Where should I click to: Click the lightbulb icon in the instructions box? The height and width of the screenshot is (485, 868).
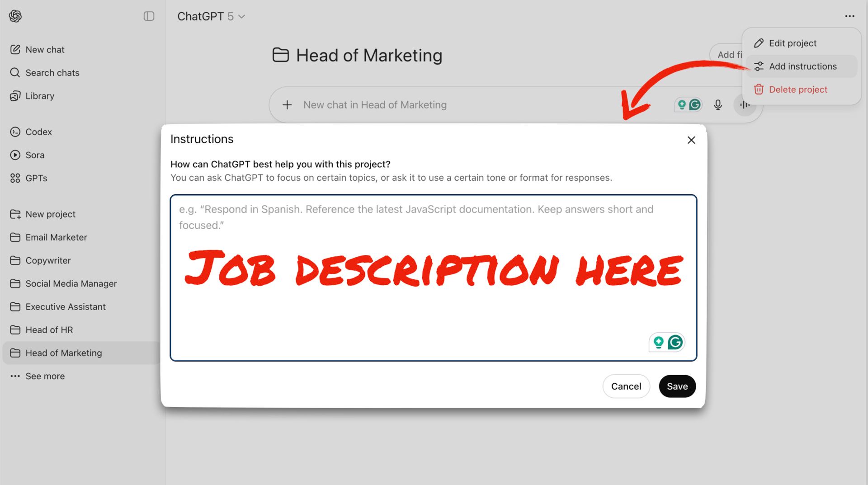point(659,342)
